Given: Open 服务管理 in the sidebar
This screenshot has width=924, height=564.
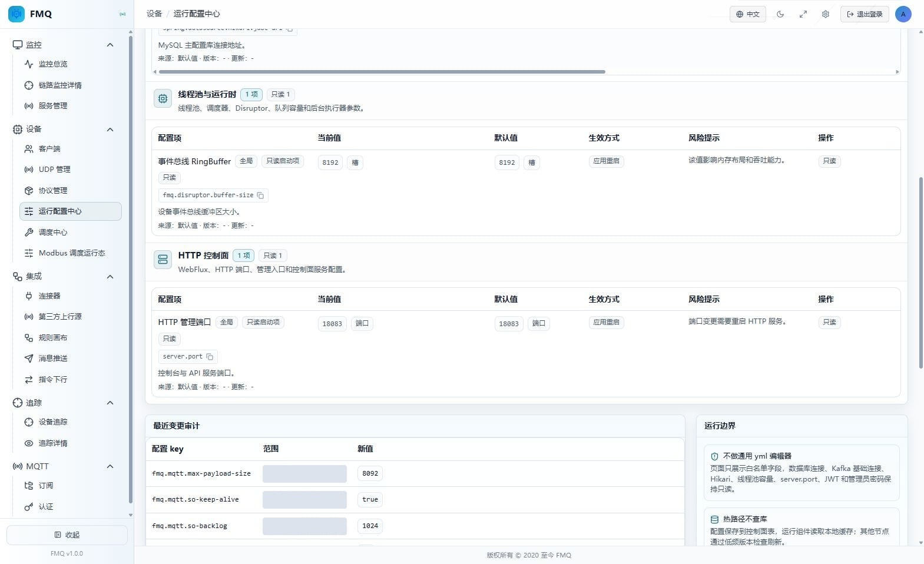Looking at the screenshot, I should 71,106.
